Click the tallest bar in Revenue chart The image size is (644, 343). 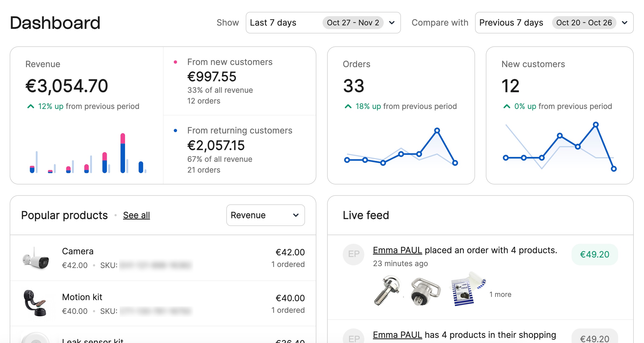[x=123, y=153]
